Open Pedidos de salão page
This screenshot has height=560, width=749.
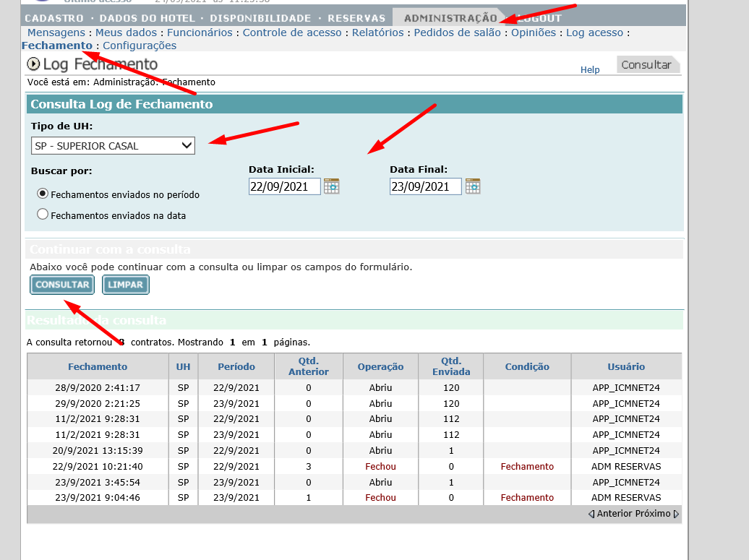coord(457,33)
